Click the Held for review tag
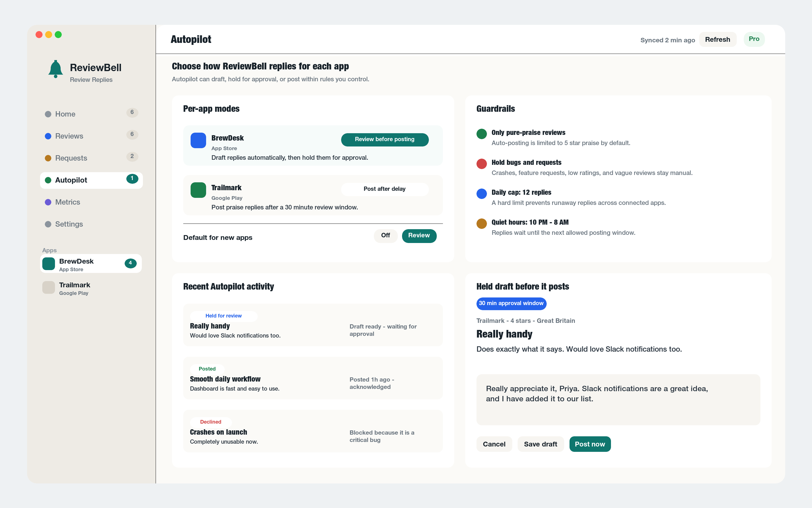Screen dimensions: 812x508 point(224,316)
